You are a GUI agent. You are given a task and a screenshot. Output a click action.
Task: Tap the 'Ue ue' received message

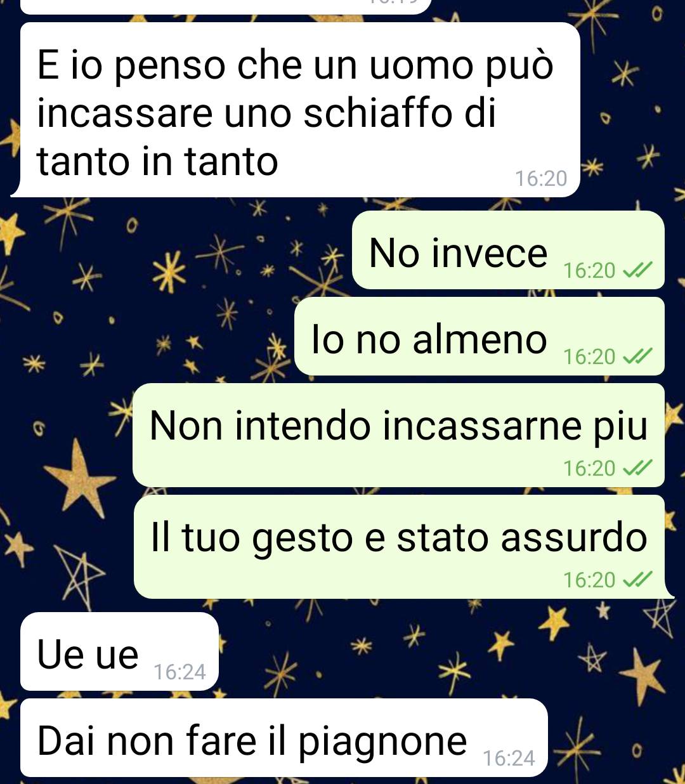[x=119, y=651]
